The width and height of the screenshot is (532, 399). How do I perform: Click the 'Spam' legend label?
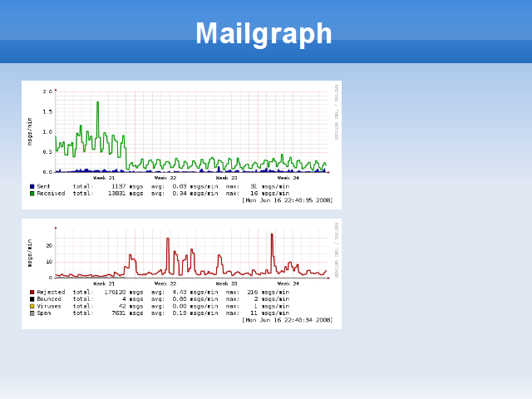(44, 313)
